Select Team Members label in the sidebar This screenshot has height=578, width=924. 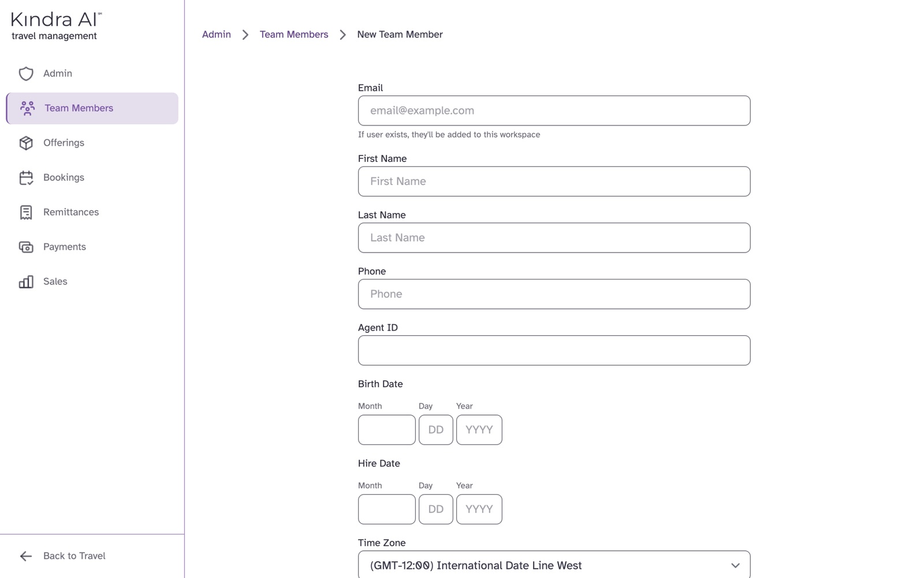point(79,108)
